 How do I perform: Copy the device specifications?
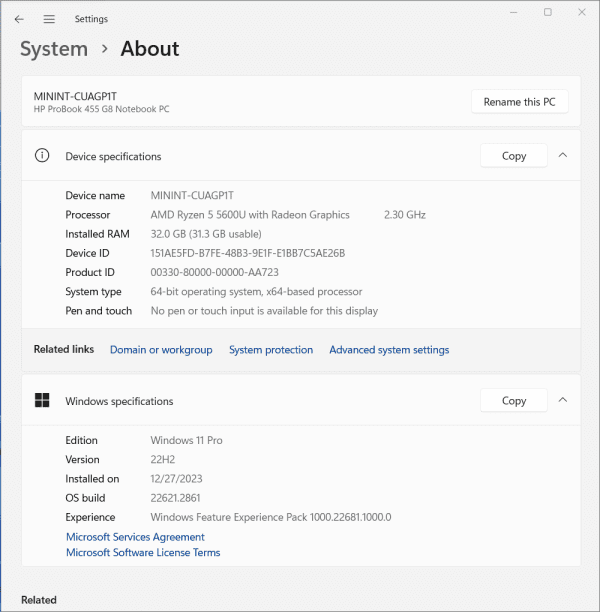coord(514,156)
